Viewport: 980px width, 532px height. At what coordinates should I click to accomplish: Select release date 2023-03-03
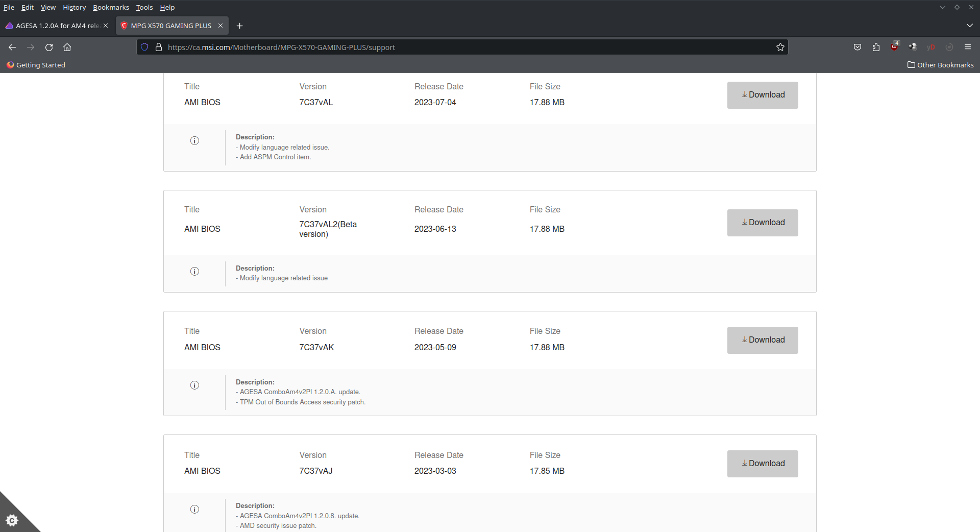tap(435, 471)
